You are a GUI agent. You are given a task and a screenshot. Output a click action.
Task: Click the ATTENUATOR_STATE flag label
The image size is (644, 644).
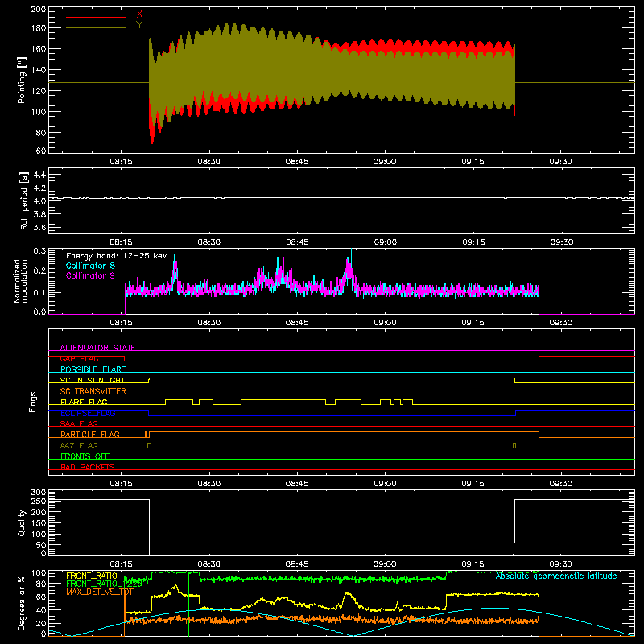[97, 348]
